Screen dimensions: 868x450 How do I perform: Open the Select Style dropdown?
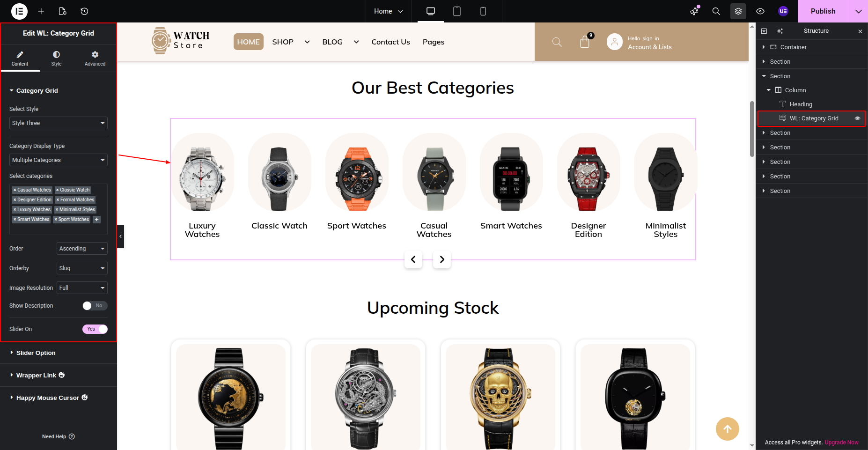(59, 123)
